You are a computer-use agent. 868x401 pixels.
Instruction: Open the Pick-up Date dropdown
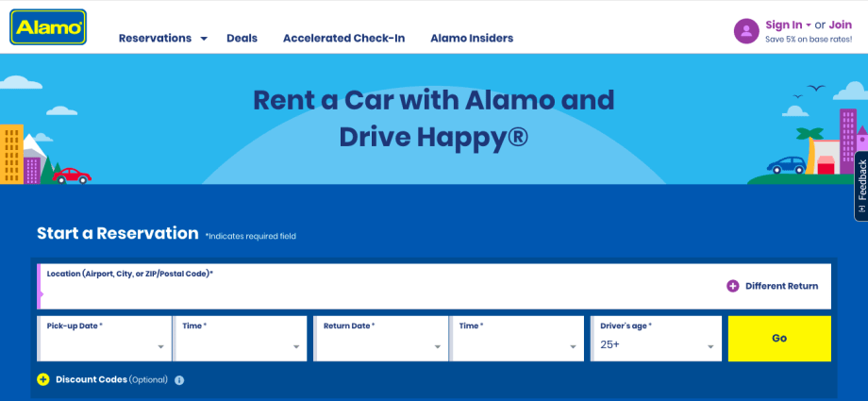point(105,339)
